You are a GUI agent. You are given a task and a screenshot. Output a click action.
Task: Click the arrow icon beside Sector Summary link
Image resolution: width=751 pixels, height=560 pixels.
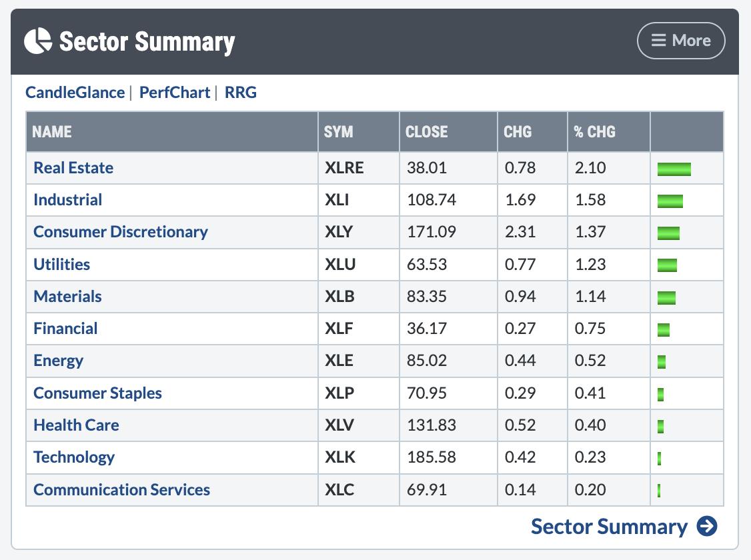(707, 527)
